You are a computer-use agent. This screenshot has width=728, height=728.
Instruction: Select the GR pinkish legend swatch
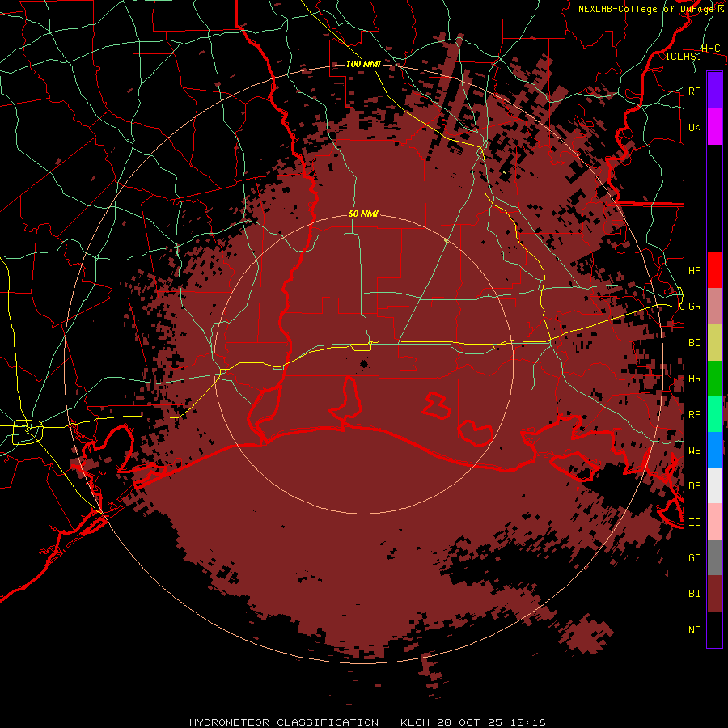click(x=714, y=307)
